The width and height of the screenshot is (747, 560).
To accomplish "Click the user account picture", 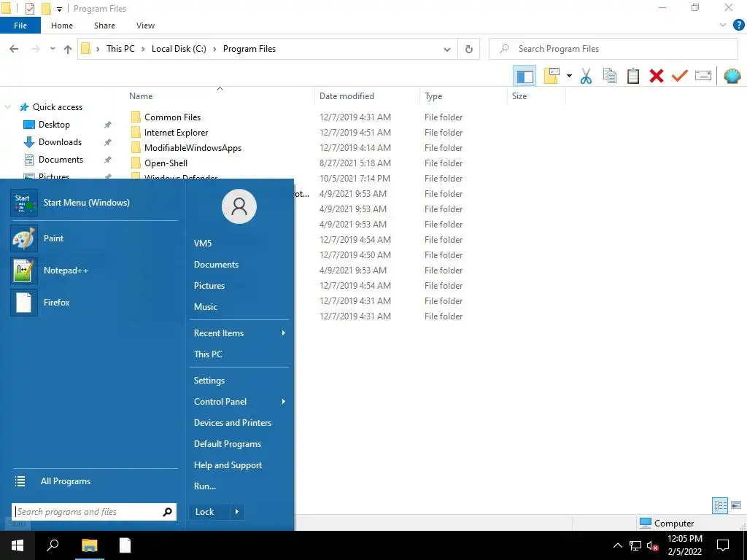I will coord(239,206).
